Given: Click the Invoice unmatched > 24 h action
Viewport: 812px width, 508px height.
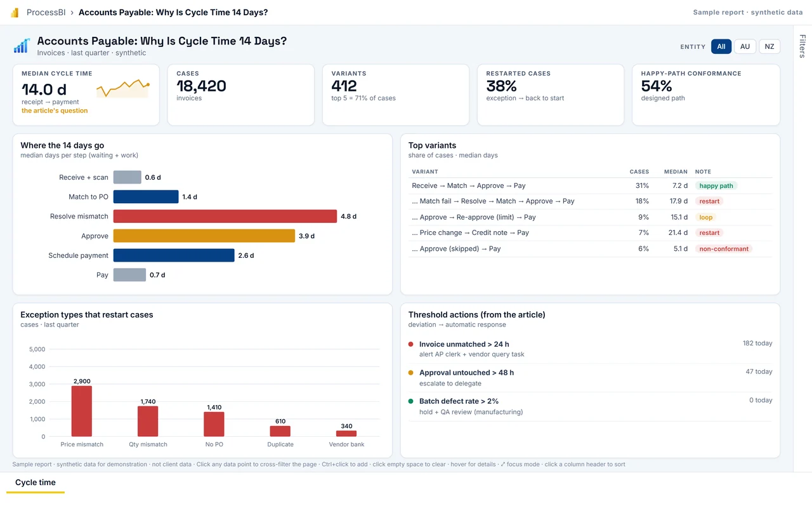Looking at the screenshot, I should 590,349.
